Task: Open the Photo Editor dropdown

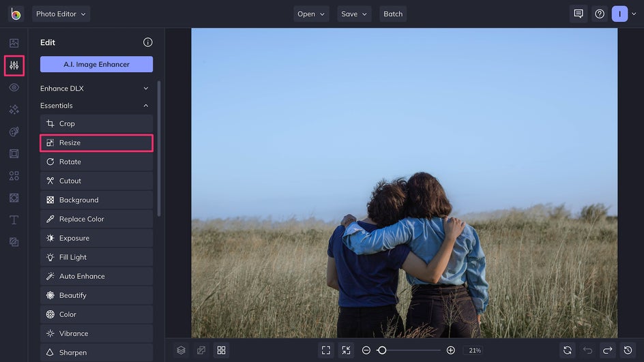Action: (61, 14)
